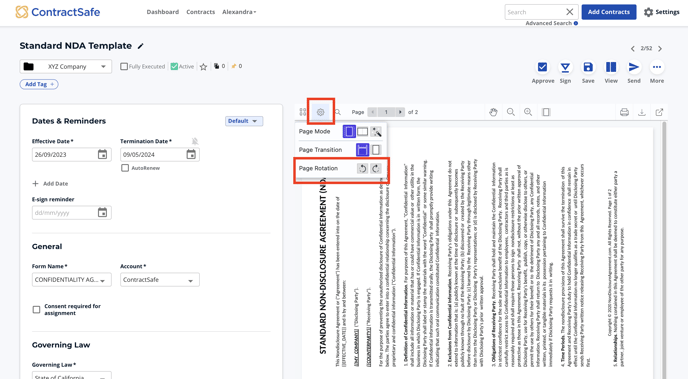This screenshot has height=379, width=688.
Task: Click the document viewer vertical scrollbar
Action: 664,250
